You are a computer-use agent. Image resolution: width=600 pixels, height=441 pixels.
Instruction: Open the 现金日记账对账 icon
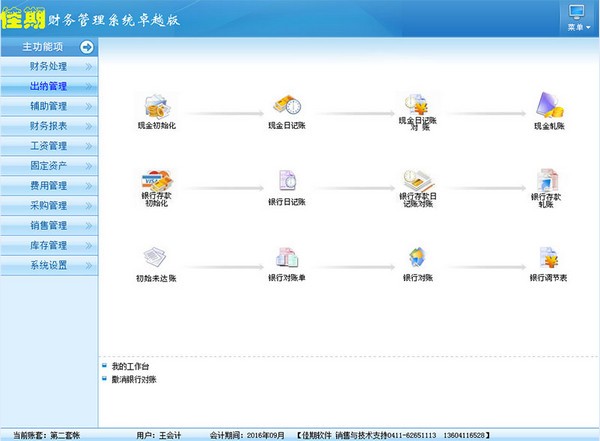tap(417, 104)
